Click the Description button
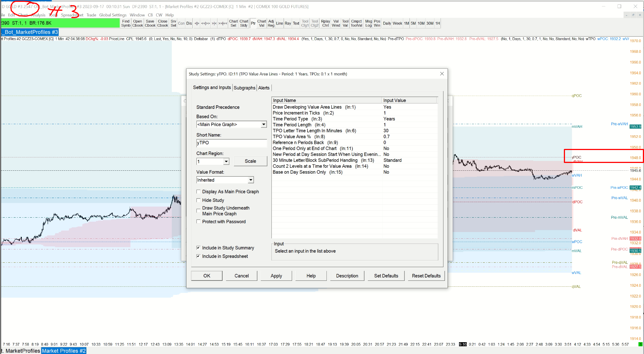Image resolution: width=644 pixels, height=354 pixels. coord(347,276)
